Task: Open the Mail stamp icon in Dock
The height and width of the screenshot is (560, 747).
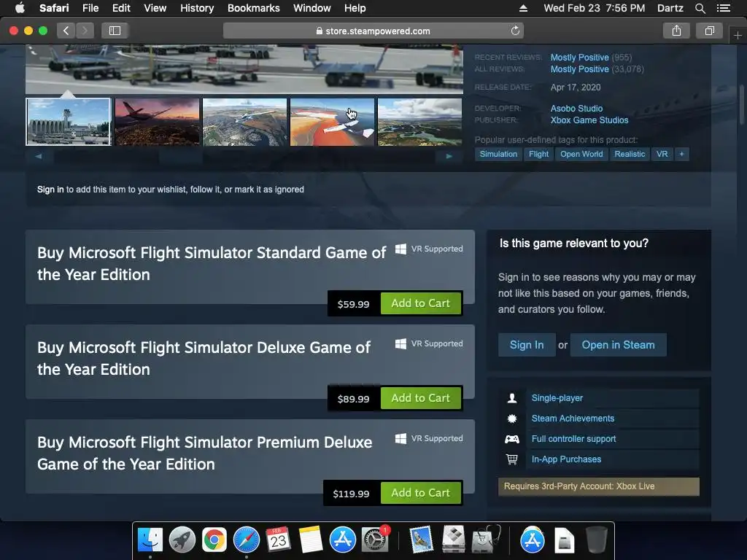Action: click(422, 540)
